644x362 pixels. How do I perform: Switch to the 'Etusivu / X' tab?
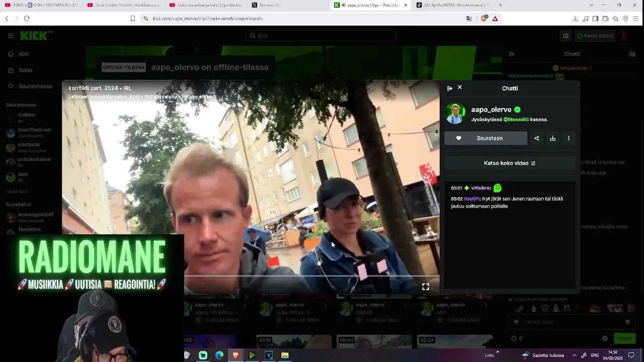pyautogui.click(x=289, y=5)
